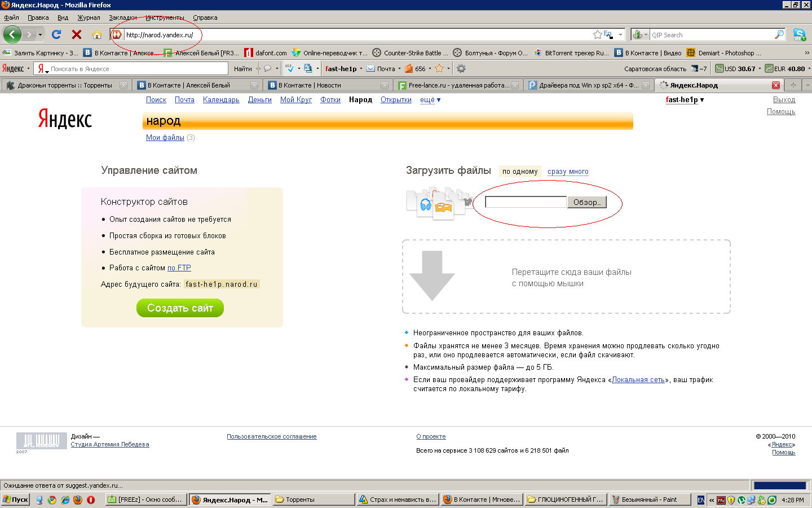Switch to the Драйвера под Win xp tab
The height and width of the screenshot is (508, 812).
click(x=589, y=85)
